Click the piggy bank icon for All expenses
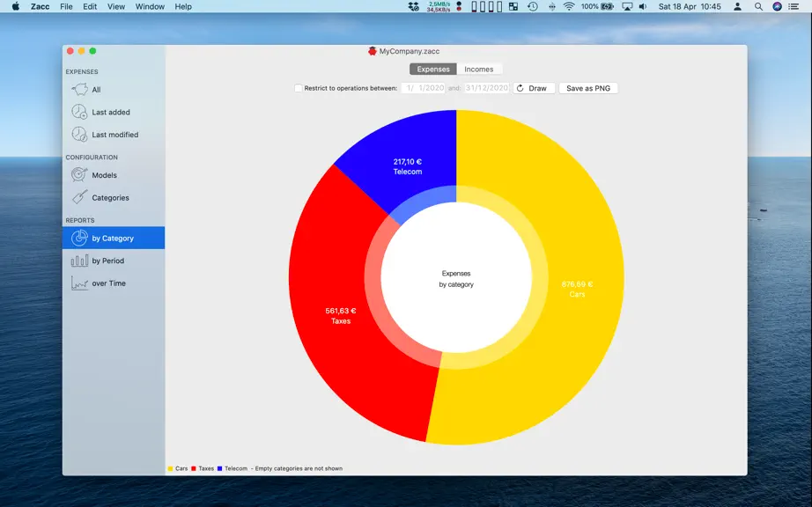 pos(79,90)
